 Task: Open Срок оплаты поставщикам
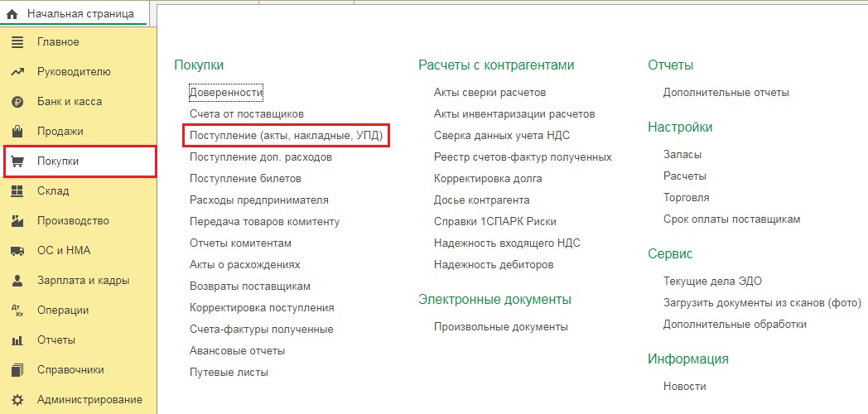pos(731,219)
